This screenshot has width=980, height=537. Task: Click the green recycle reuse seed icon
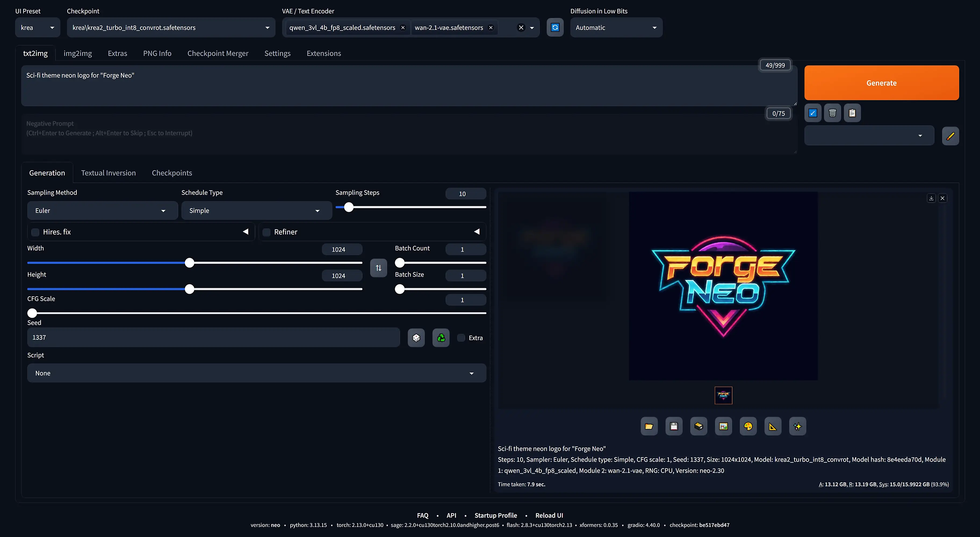pyautogui.click(x=441, y=338)
